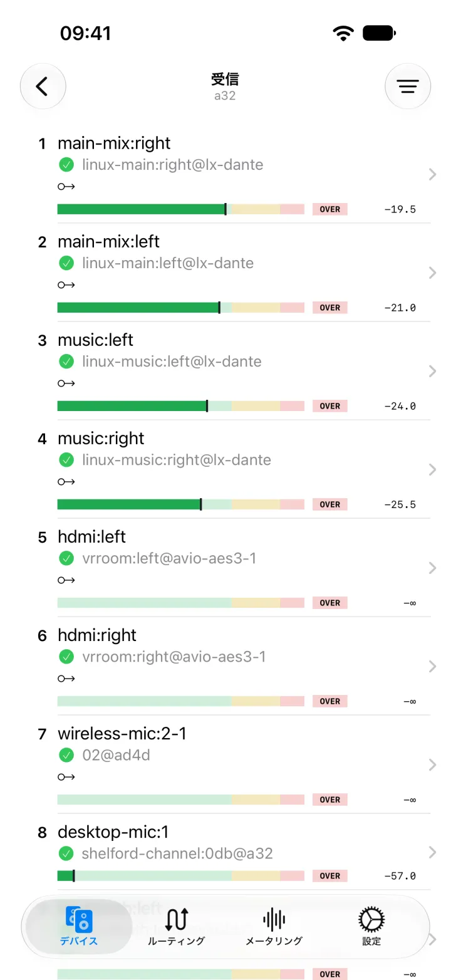The image size is (451, 980).
Task: Open wireless-mic:2-1 details via chevron
Action: 432,764
